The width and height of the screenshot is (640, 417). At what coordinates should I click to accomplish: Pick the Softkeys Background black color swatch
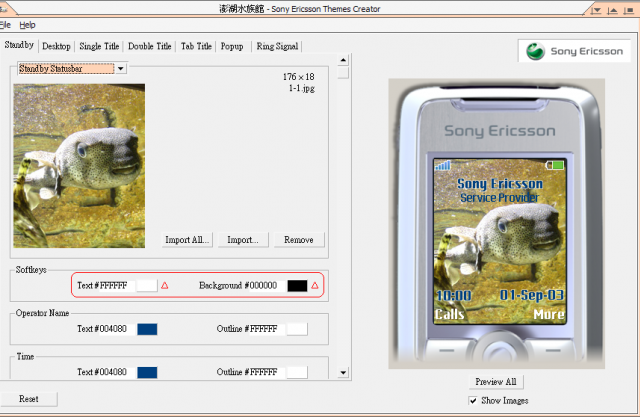click(297, 286)
